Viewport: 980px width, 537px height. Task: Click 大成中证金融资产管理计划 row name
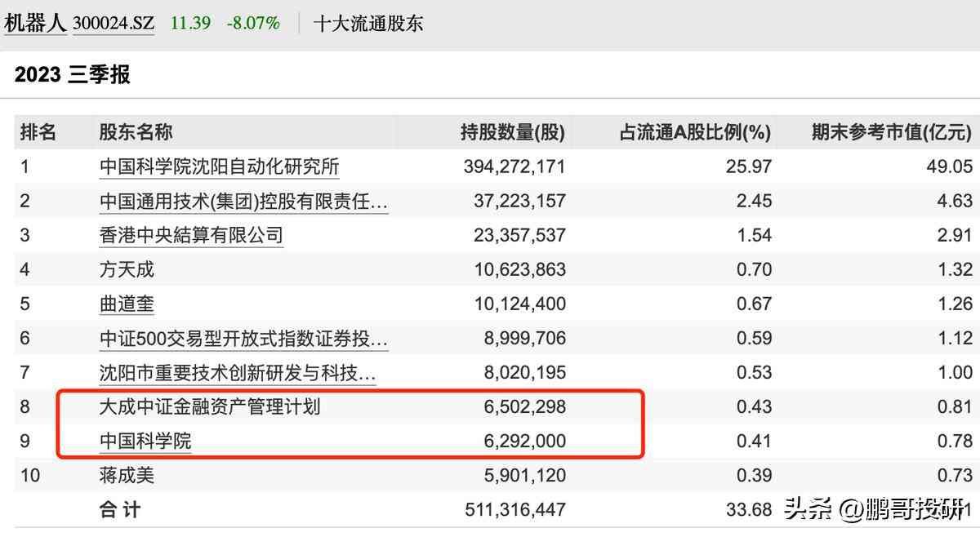(x=210, y=406)
